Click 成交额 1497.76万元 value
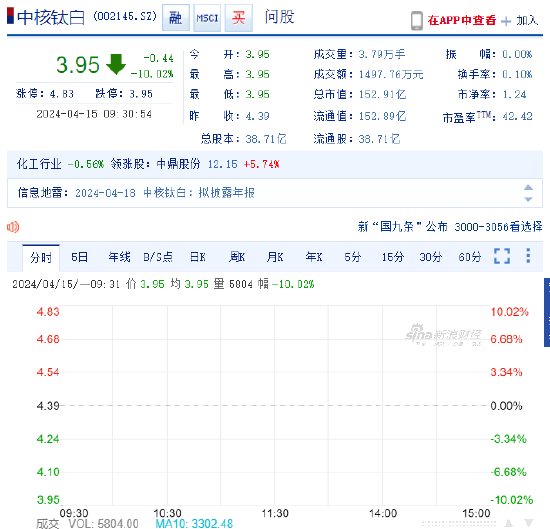Screen dimensions: 550x529 tap(391, 74)
